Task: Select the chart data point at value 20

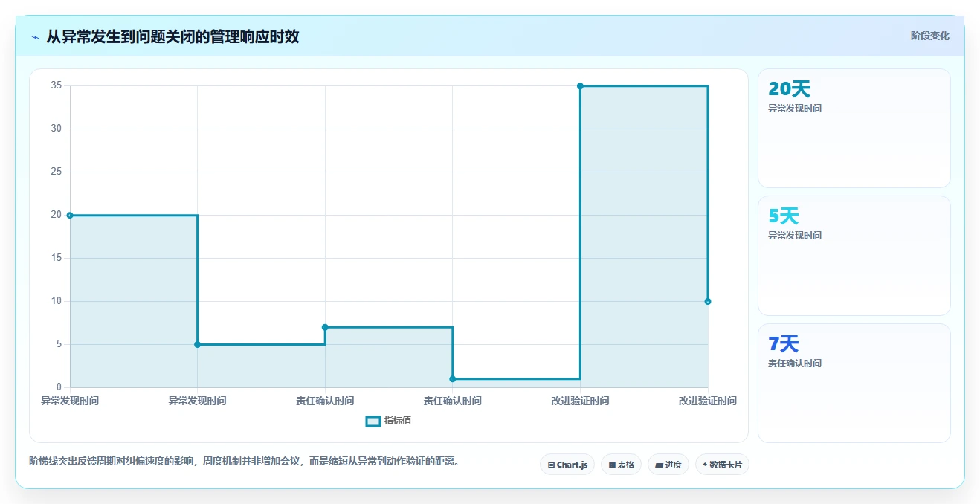Action: (70, 216)
